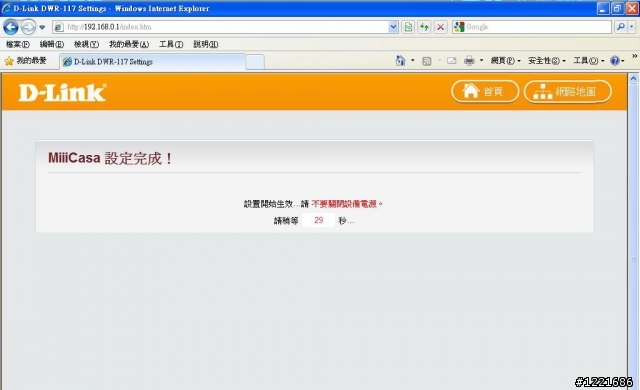Close the Internet Explorer window
This screenshot has width=640, height=390.
pos(632,9)
